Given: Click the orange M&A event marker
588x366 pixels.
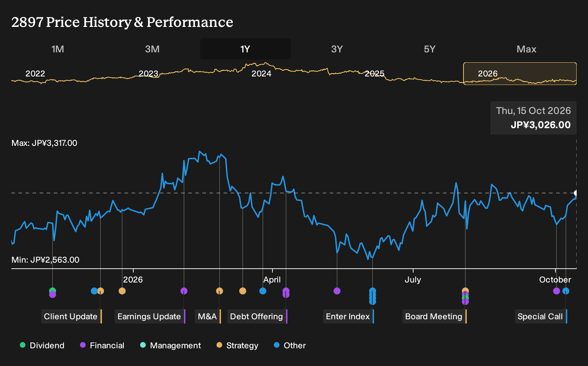Looking at the screenshot, I should (220, 291).
